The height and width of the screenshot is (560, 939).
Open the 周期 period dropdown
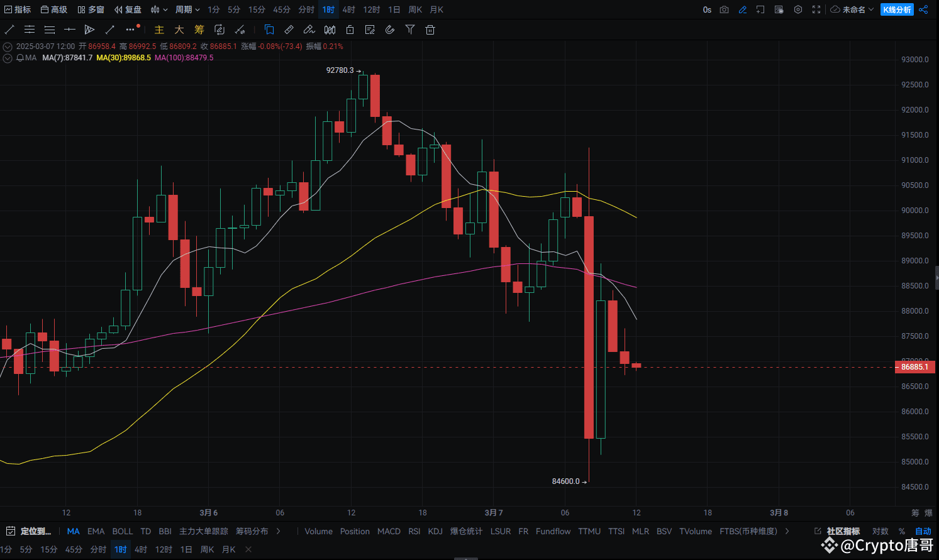tap(187, 9)
